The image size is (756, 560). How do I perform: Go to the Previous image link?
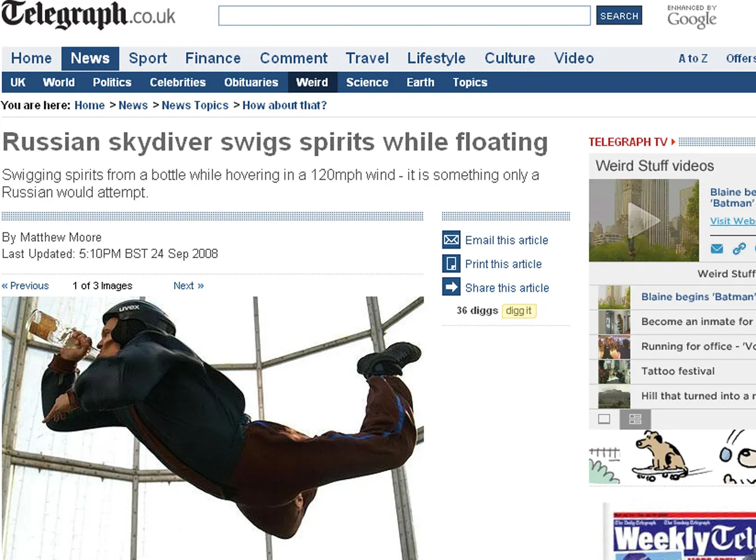click(x=25, y=286)
